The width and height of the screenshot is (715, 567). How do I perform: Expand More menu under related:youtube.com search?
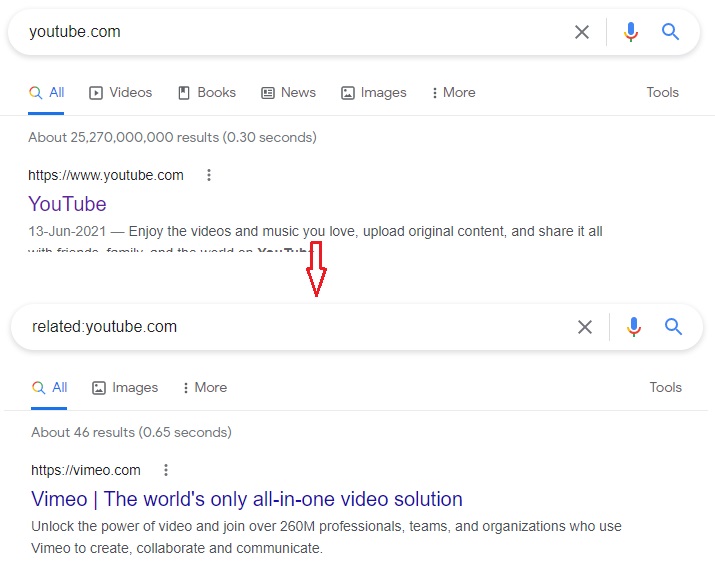(205, 388)
